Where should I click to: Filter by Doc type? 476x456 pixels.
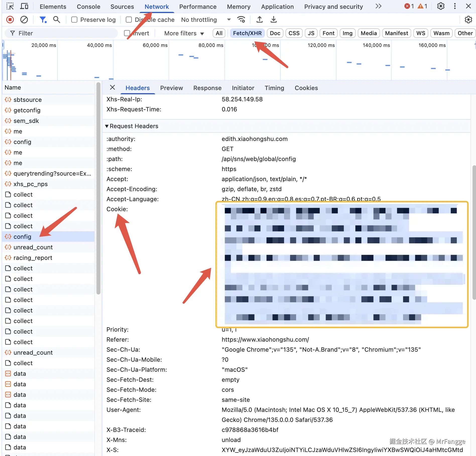tap(275, 33)
